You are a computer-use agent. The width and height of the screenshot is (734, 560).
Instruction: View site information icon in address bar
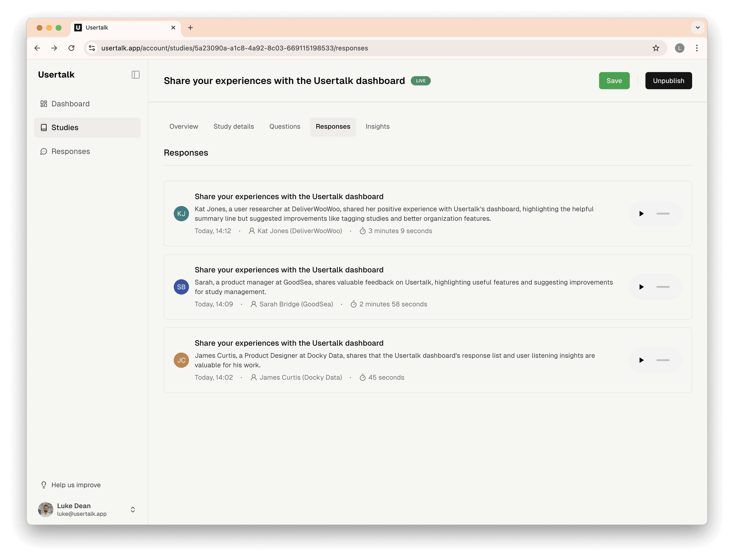[92, 48]
